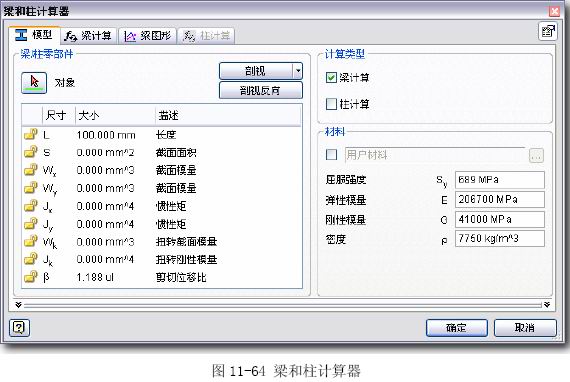Viewport: 570px width, 382px height.
Task: Cancel with the 取消 button
Action: tap(525, 328)
